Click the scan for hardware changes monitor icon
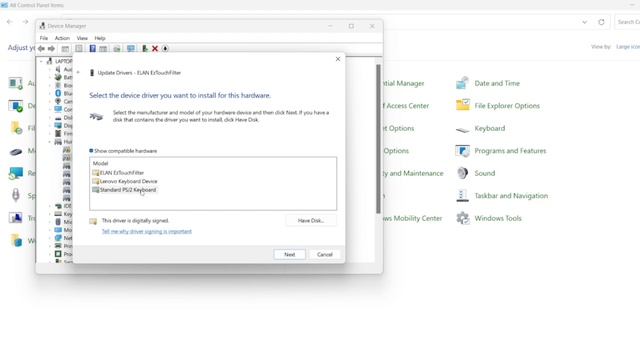 [131, 49]
